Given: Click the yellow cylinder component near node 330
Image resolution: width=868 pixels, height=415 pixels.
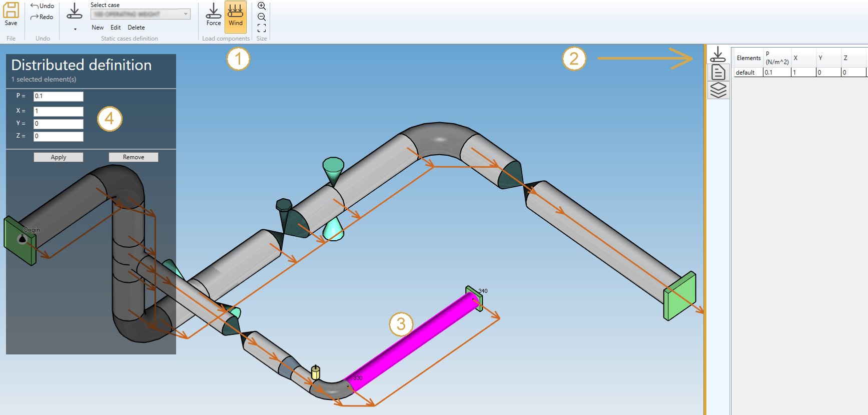Looking at the screenshot, I should click(315, 372).
